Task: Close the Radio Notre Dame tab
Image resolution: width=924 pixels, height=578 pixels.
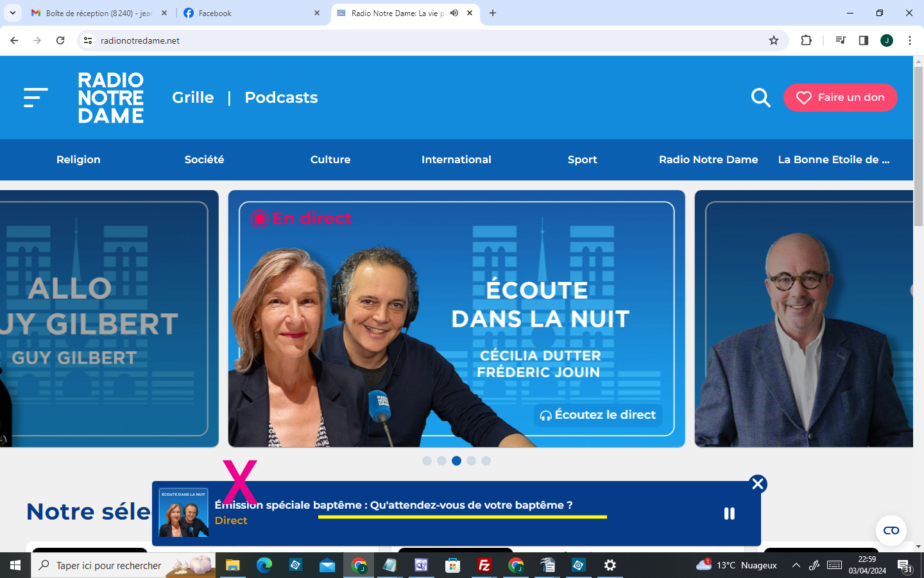Action: (470, 13)
